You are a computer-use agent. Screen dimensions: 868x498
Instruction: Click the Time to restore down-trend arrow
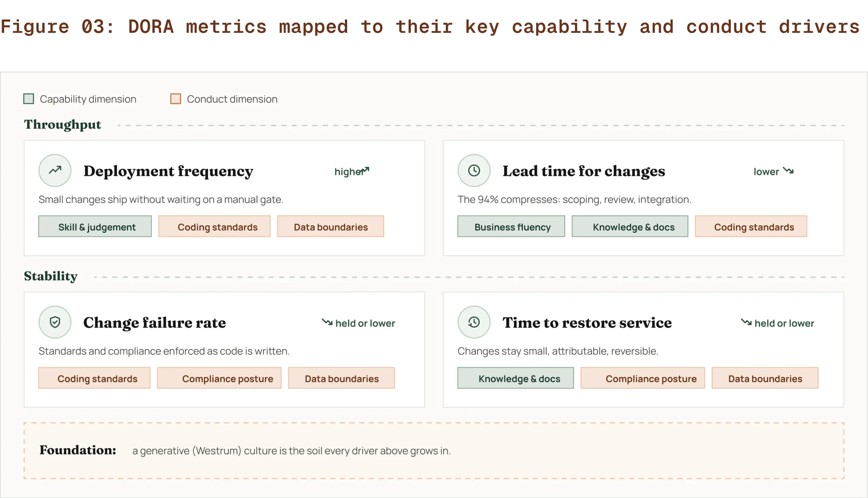[746, 322]
